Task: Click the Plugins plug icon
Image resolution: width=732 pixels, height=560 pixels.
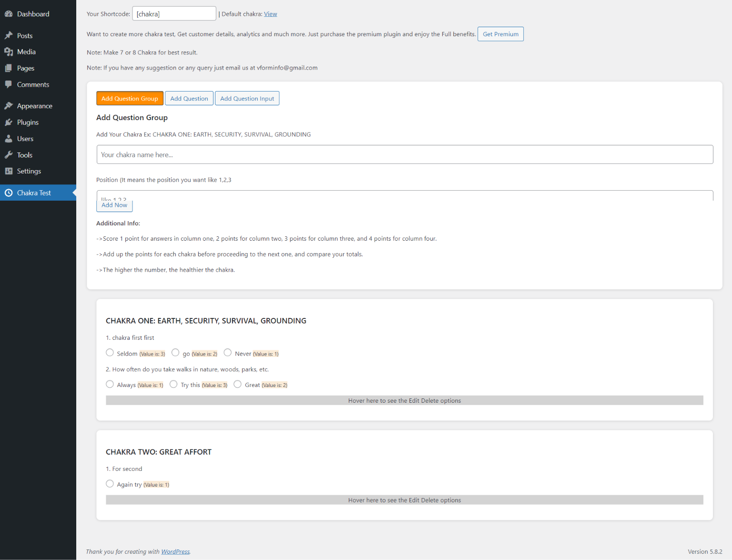Action: 9,122
